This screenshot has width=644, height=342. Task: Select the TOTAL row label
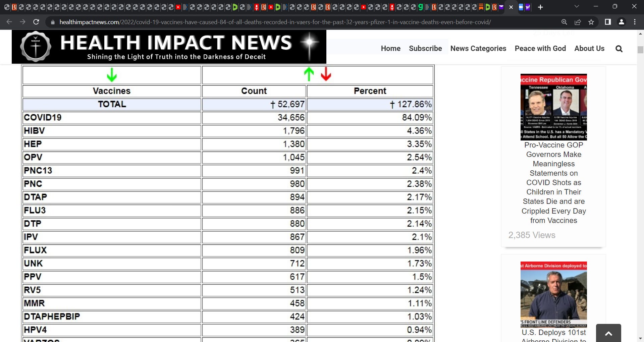click(x=112, y=104)
